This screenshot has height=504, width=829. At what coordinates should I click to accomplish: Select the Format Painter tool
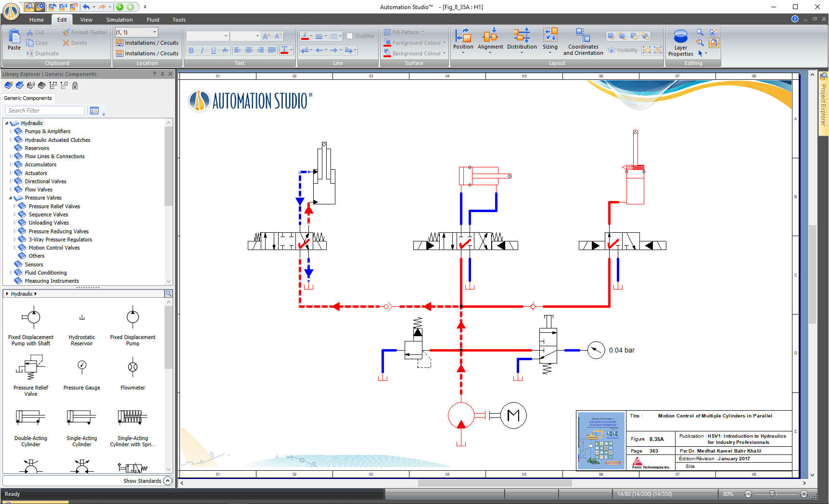85,32
